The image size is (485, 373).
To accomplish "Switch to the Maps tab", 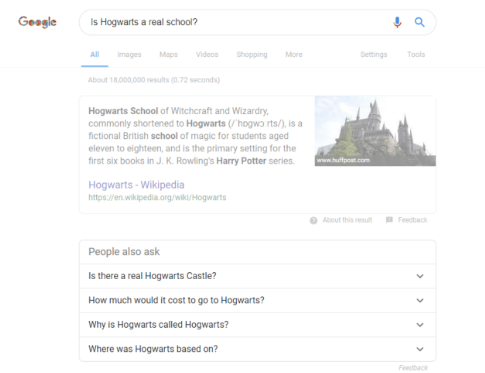I will coord(168,54).
